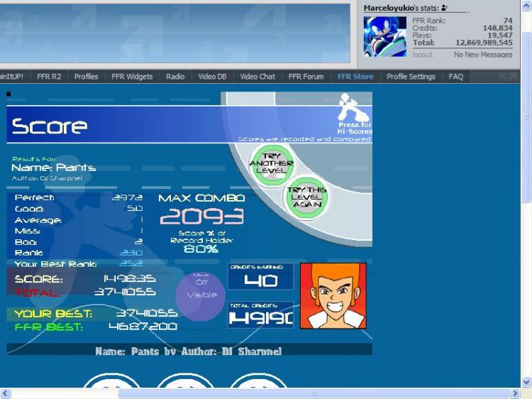Viewport: 532px width, 399px height.
Task: Click the Name: Pants song title
Action: (54, 168)
